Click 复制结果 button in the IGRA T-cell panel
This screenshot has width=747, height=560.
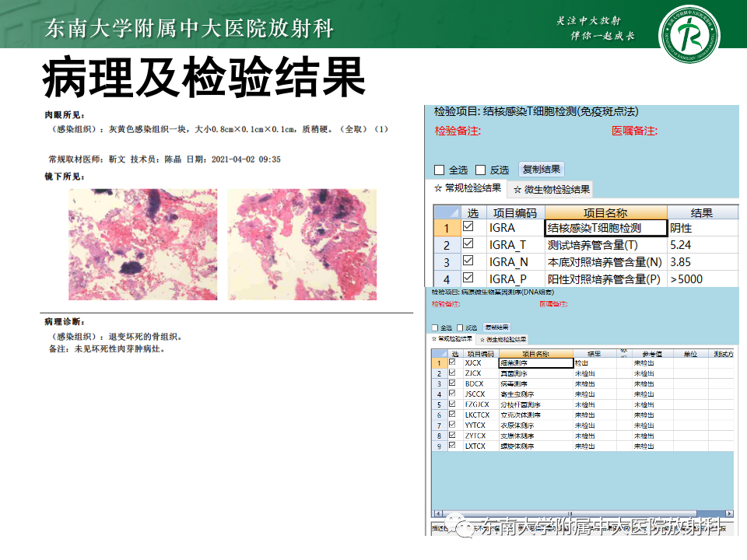(x=542, y=170)
